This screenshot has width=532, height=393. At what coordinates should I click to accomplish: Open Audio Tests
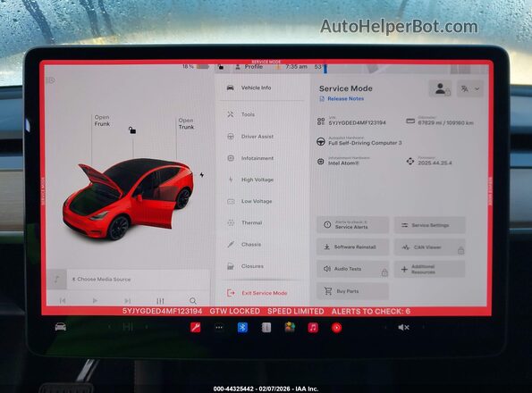352,269
